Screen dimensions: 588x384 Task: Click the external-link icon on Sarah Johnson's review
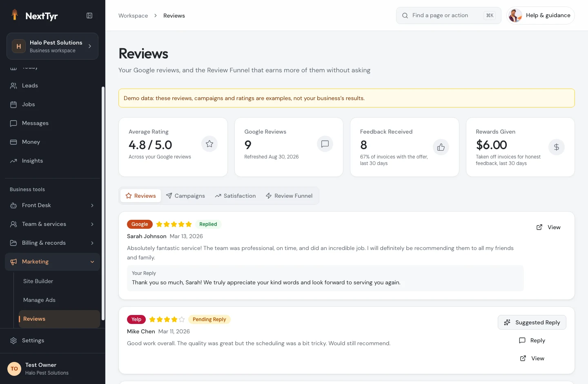(539, 227)
